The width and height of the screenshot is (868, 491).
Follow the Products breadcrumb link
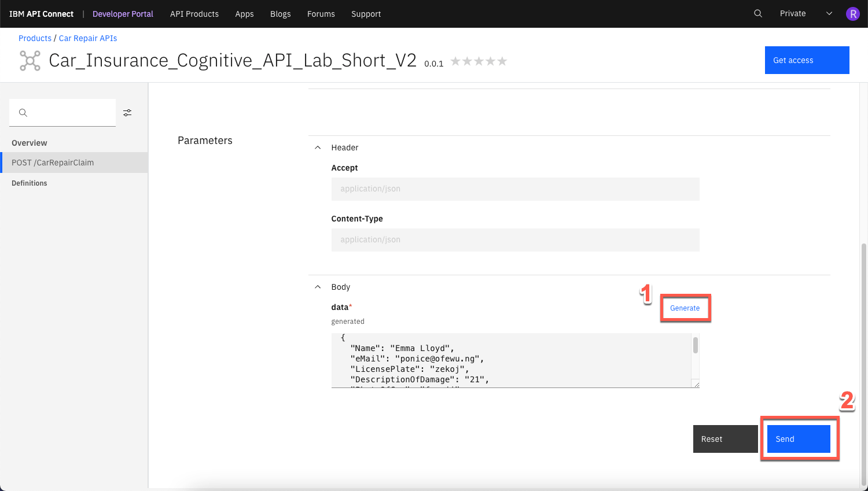[35, 38]
